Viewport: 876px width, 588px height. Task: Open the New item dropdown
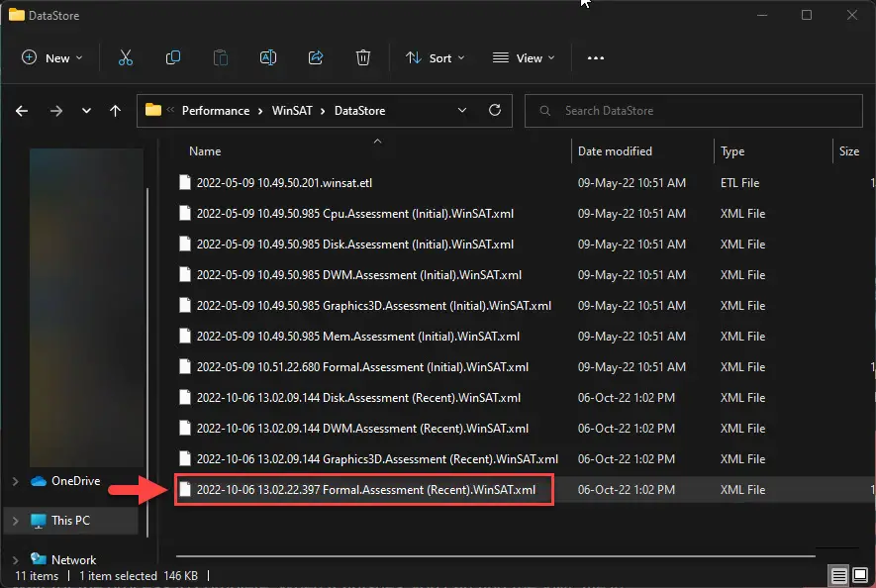click(51, 57)
